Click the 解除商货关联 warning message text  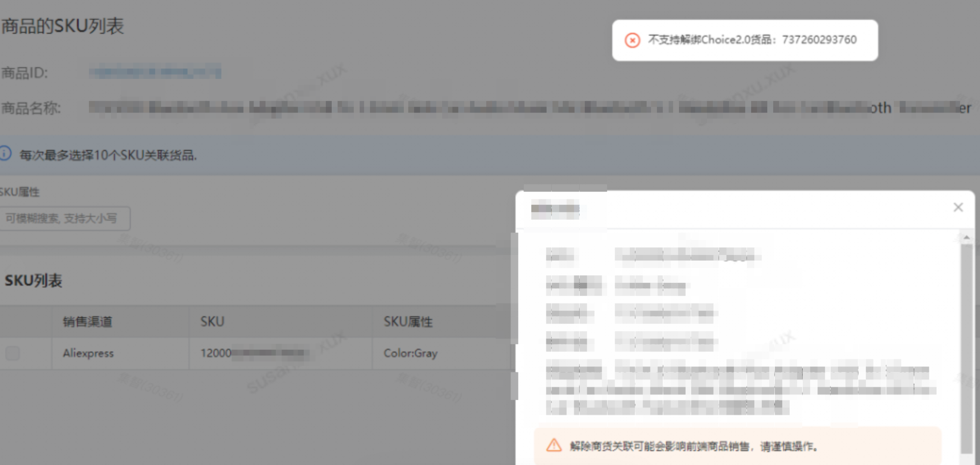pyautogui.click(x=693, y=446)
